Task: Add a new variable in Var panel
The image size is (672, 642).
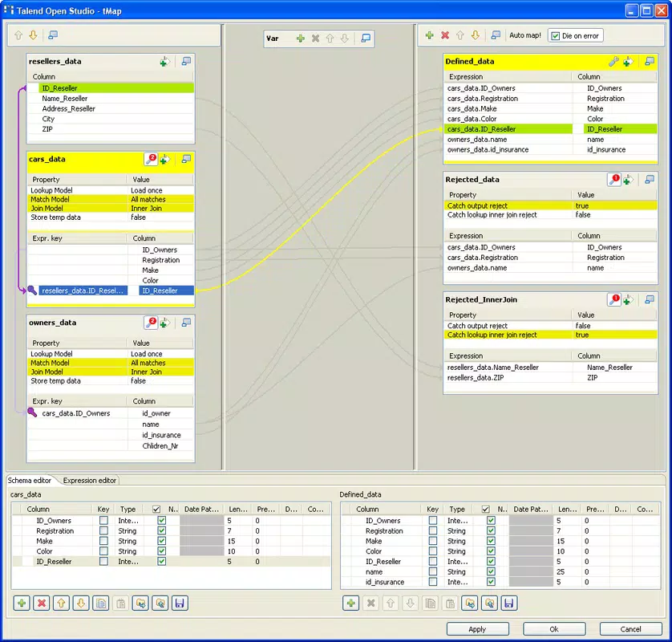Action: (x=301, y=39)
